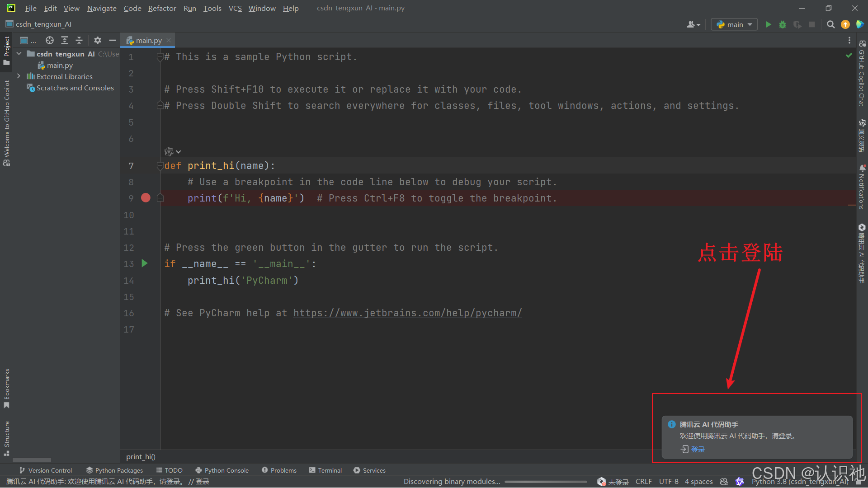The width and height of the screenshot is (868, 488).
Task: Open the IDE update orange arrow icon
Action: click(845, 24)
